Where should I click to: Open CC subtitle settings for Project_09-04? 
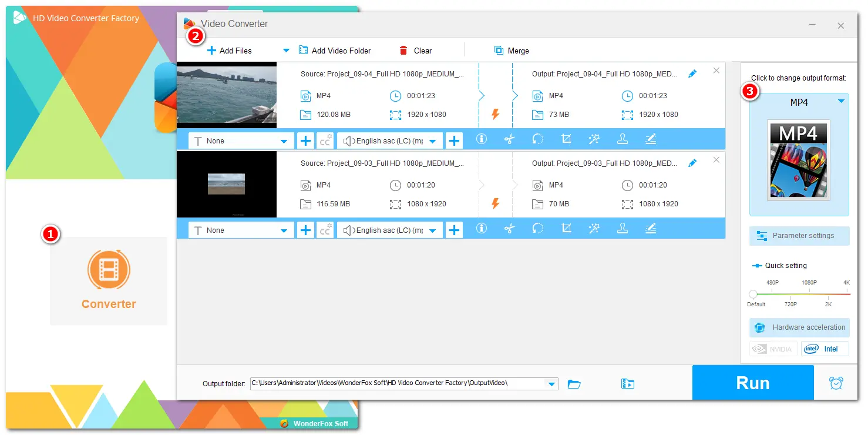(325, 141)
